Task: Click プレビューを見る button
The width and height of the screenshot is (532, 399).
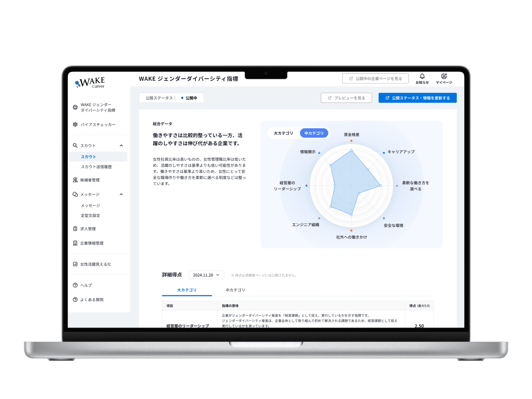Action: point(346,98)
